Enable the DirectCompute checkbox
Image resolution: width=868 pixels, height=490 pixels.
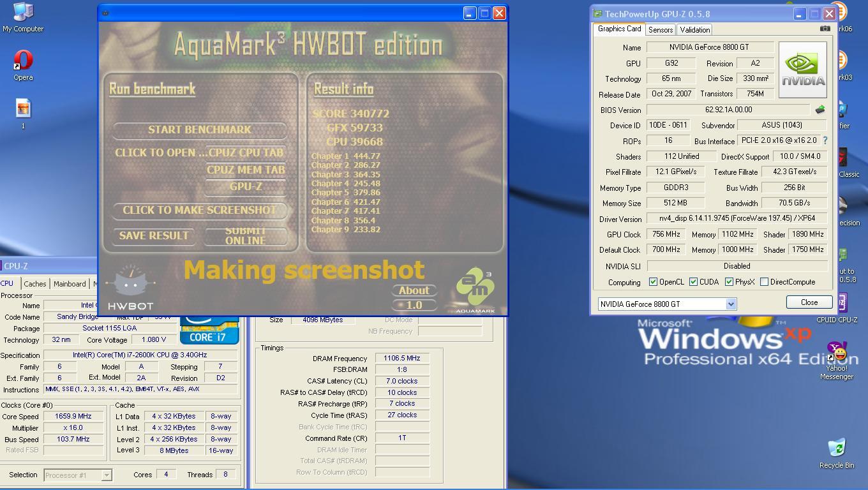tap(764, 281)
